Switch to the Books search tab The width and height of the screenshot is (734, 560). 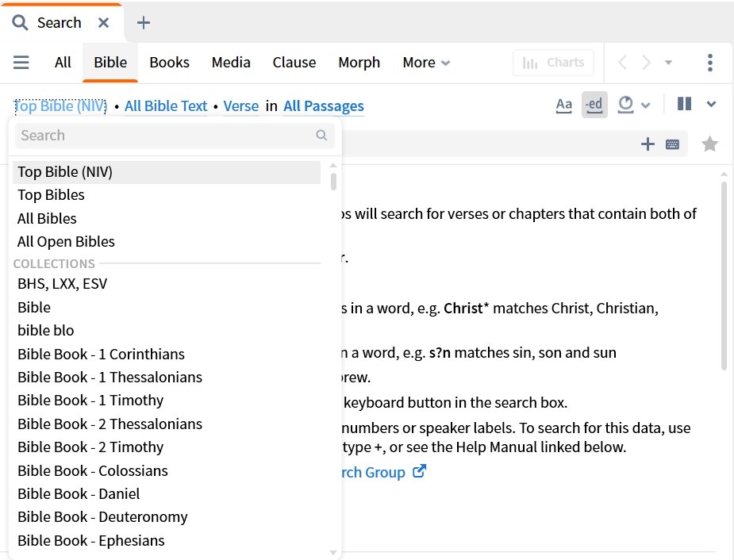tap(169, 63)
